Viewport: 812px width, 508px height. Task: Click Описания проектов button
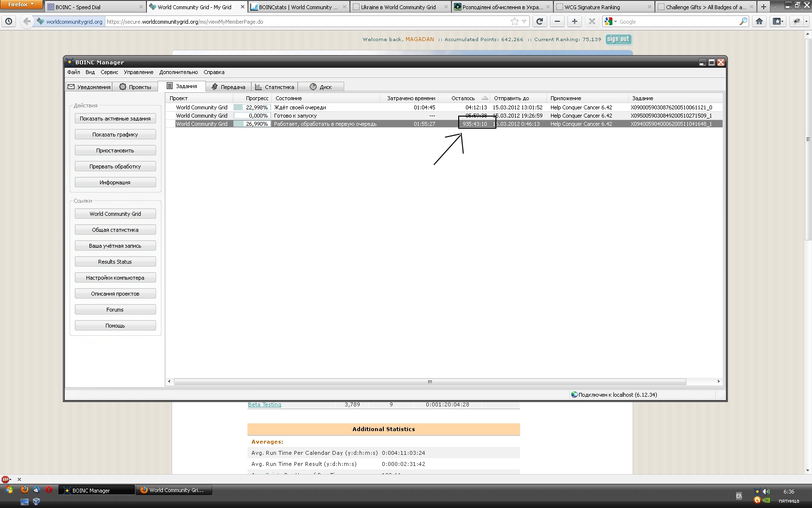click(x=115, y=294)
